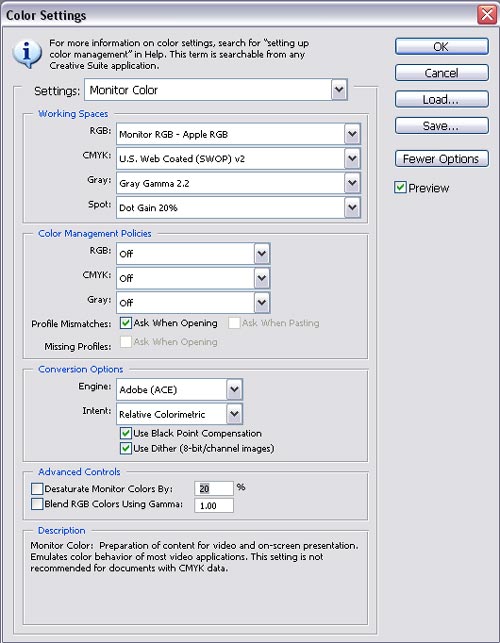
Task: Click the 'Profile Mismatches:' label
Action: coord(71,324)
